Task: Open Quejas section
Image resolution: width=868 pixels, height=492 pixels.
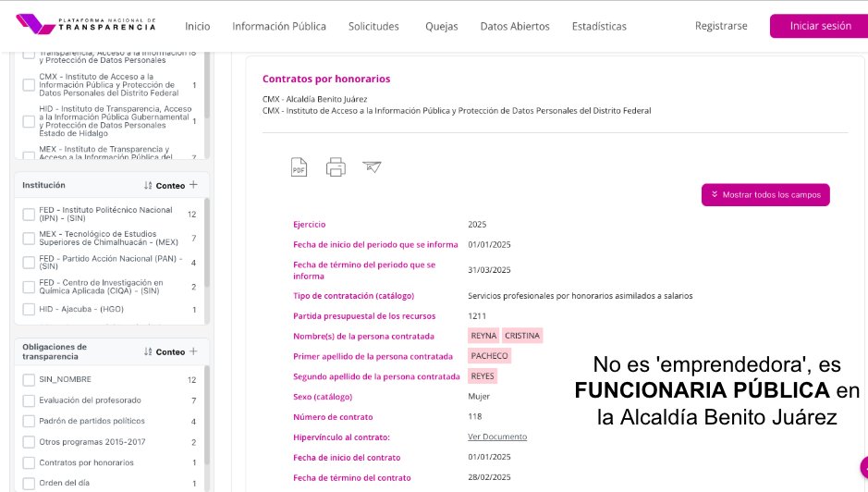Action: (442, 26)
